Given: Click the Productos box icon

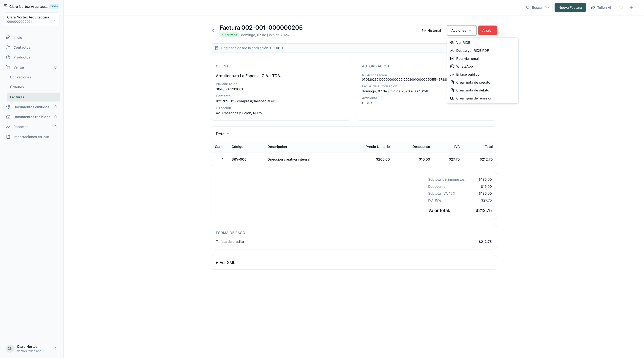Looking at the screenshot, I should pyautogui.click(x=8, y=57).
